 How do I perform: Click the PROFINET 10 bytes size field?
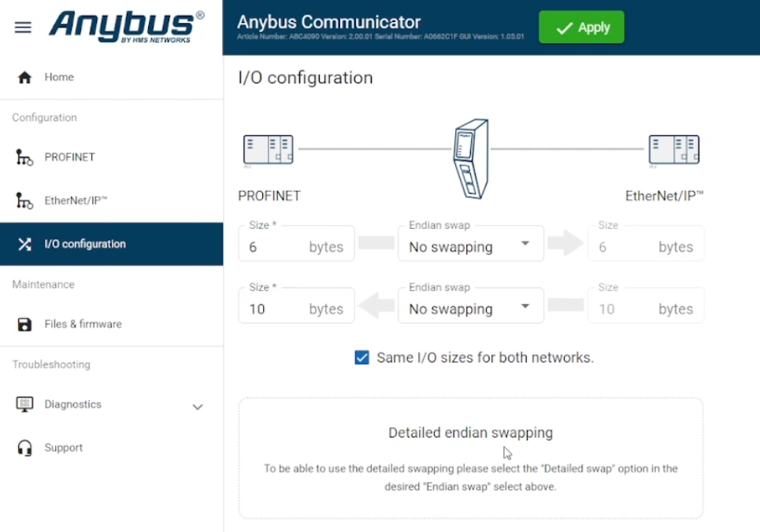tap(296, 305)
